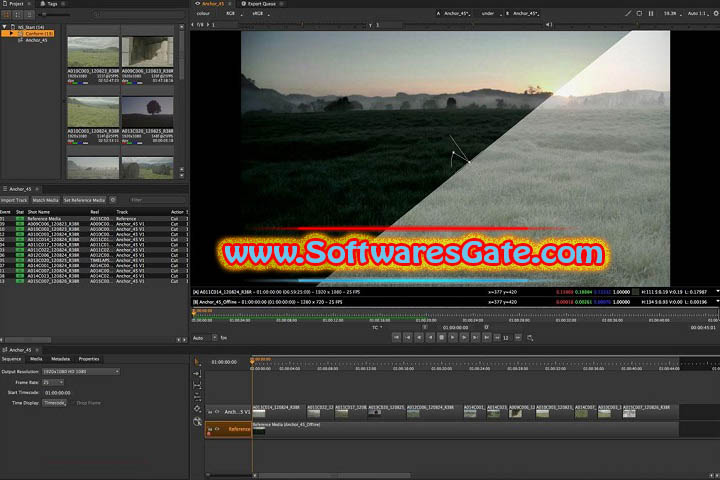Toggle visibility eye on Anch...5 V1 track

[217, 412]
